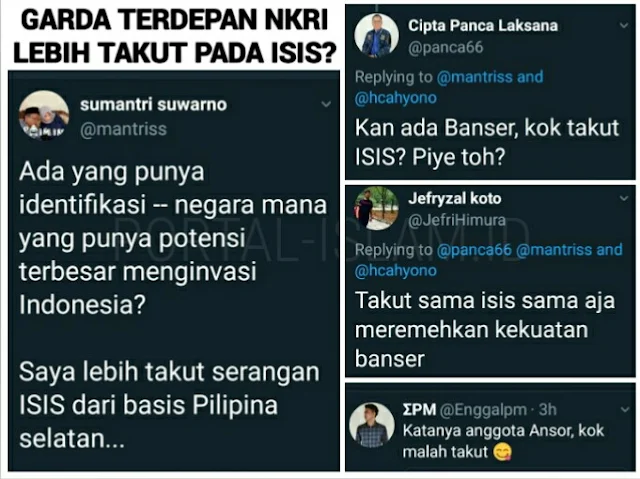Click the sumantri suwarno display name
The image size is (640, 479).
pos(153,105)
